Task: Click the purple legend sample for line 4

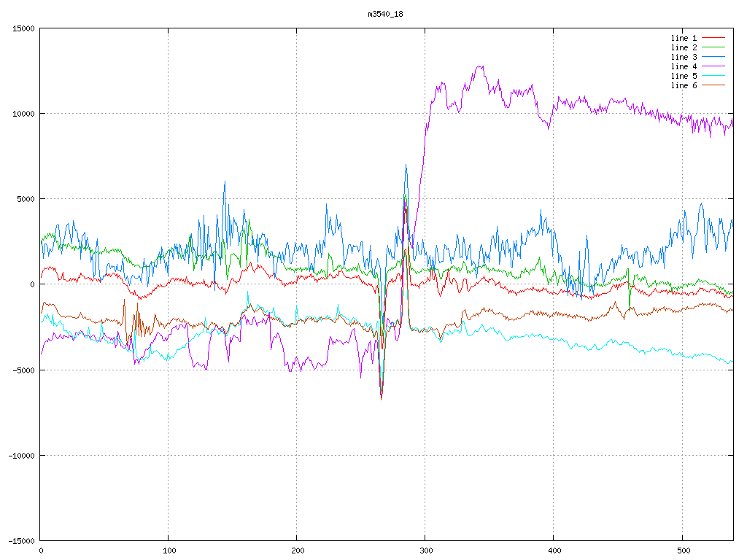Action: pyautogui.click(x=713, y=66)
